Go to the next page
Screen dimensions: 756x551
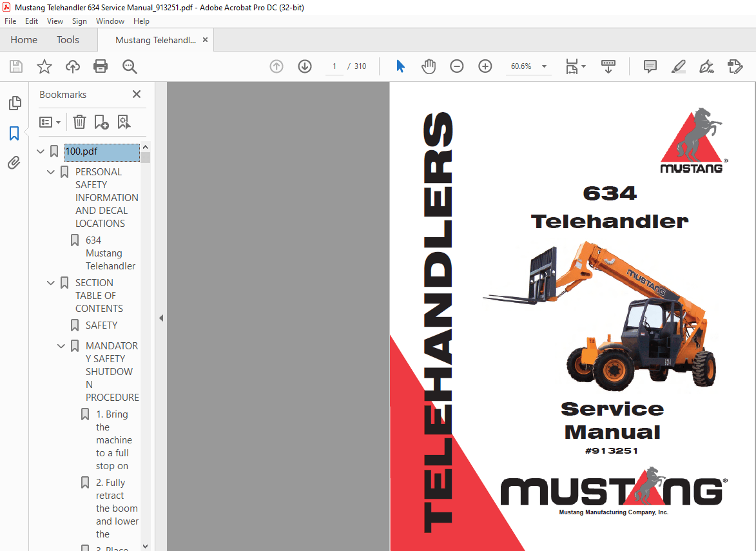[304, 66]
